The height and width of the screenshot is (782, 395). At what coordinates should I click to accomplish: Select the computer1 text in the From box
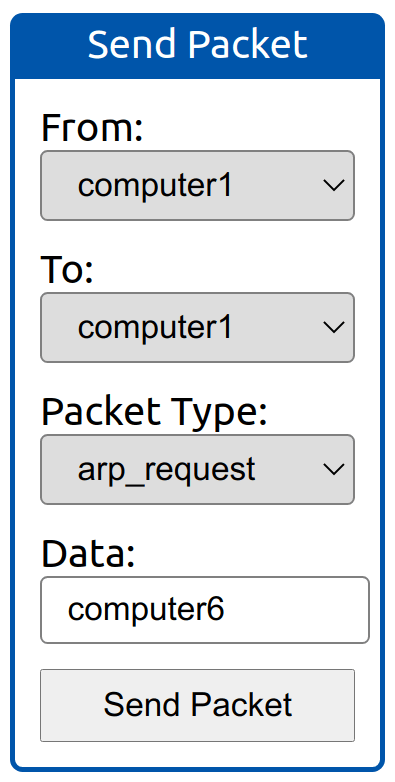155,186
